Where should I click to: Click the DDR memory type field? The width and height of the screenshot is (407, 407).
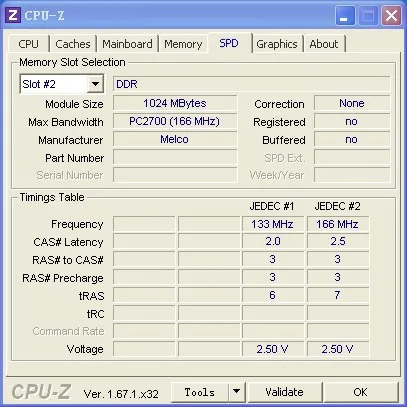(252, 84)
